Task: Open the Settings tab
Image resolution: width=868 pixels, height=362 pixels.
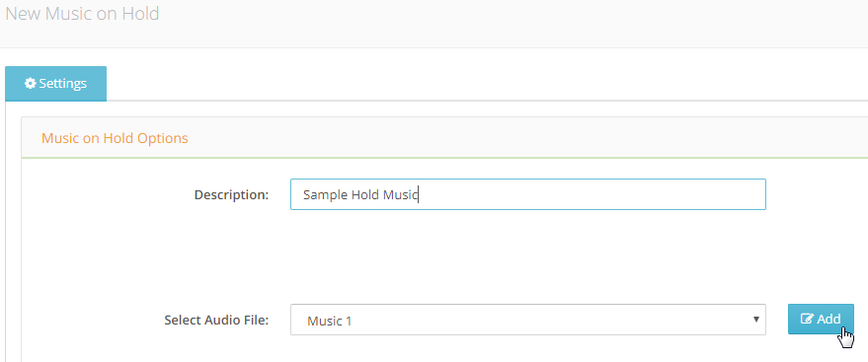Action: pyautogui.click(x=56, y=84)
